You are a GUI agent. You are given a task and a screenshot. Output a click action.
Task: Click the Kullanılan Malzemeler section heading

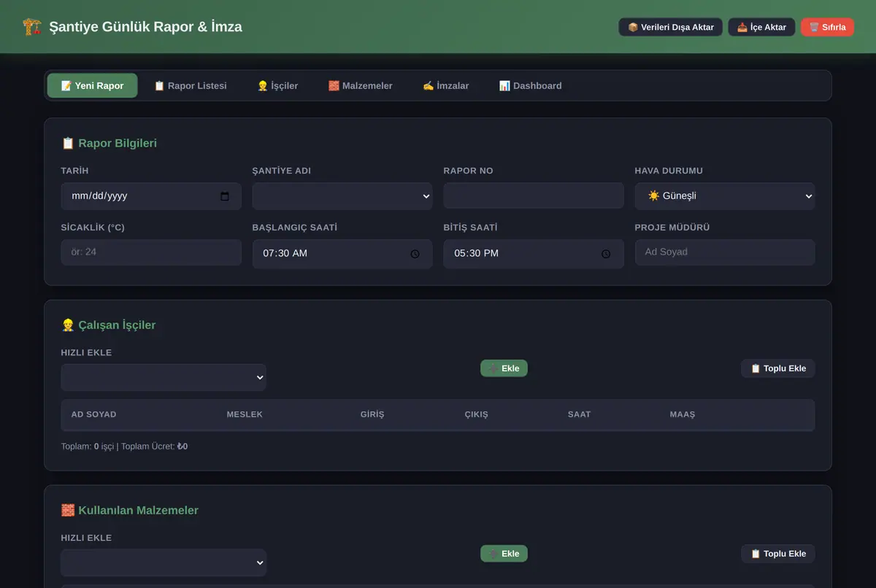click(x=130, y=510)
